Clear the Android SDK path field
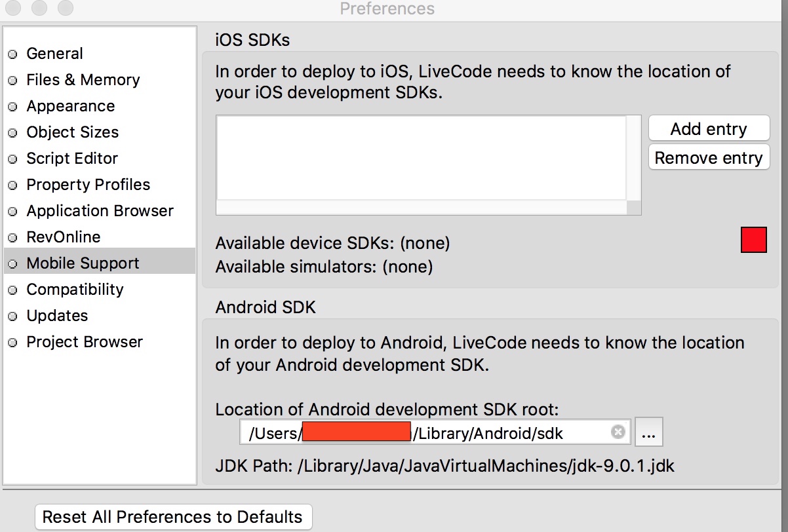Screen dimensions: 788x532 (x=618, y=432)
